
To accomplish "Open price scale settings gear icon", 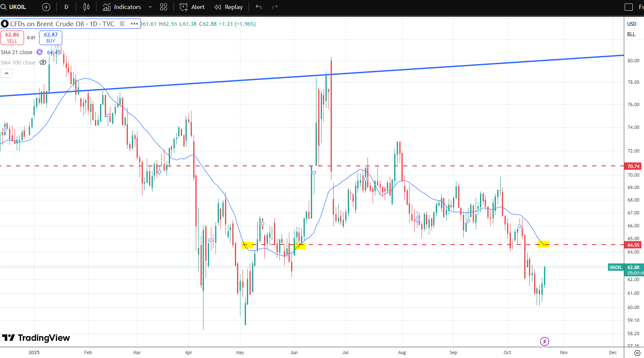I will (x=637, y=353).
